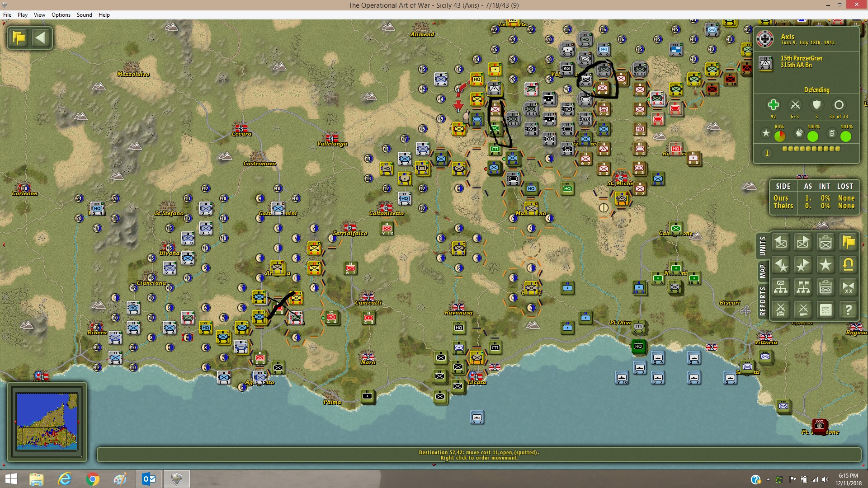Click the single star formation icon
Viewport: 868px width, 488px height.
tap(826, 265)
